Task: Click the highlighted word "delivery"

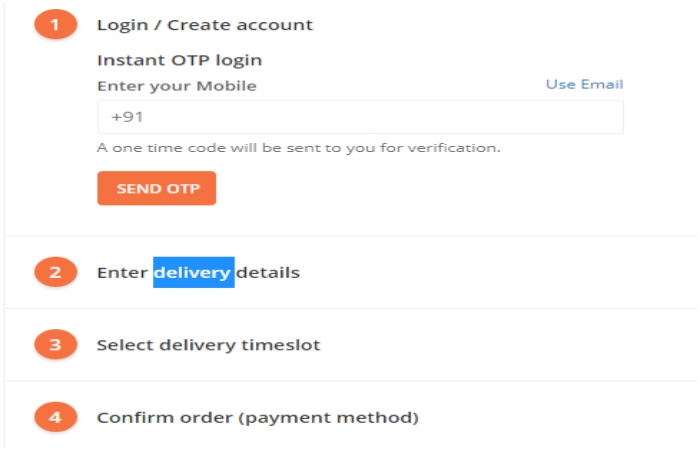Action: 193,272
